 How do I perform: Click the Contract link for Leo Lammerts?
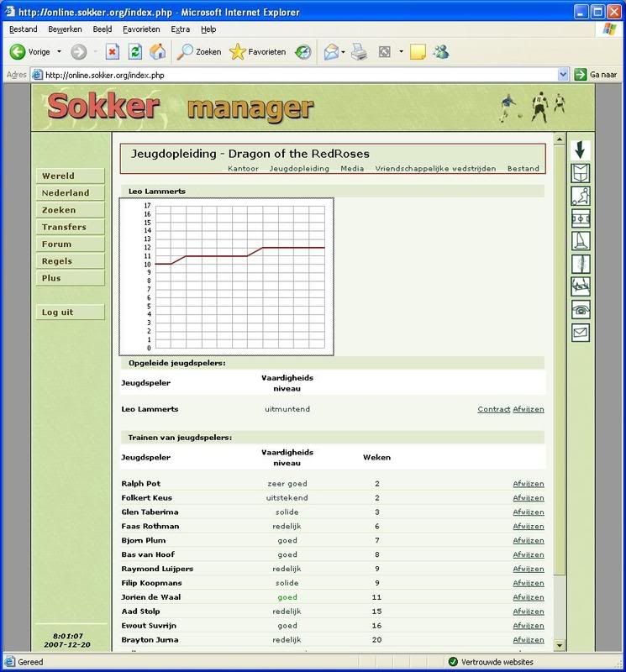pyautogui.click(x=493, y=409)
